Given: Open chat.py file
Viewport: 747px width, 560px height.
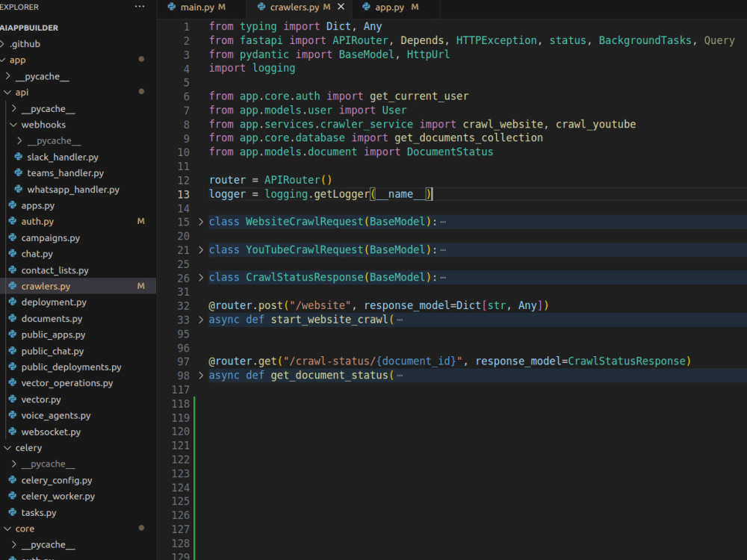Looking at the screenshot, I should pos(37,254).
